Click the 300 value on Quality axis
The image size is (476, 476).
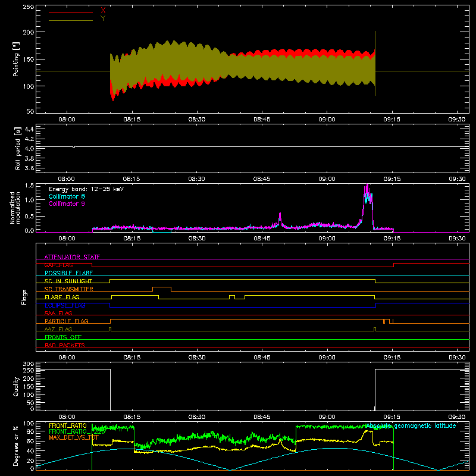[29, 364]
